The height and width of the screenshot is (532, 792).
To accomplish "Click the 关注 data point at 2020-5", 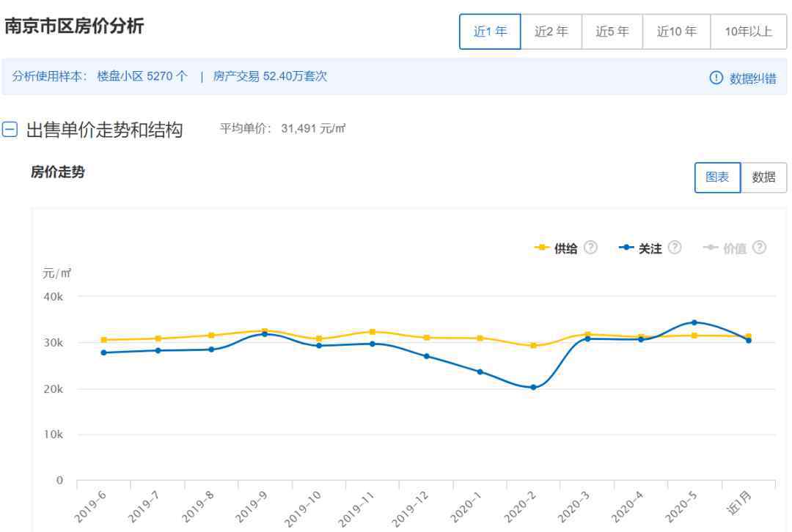I will 694,322.
